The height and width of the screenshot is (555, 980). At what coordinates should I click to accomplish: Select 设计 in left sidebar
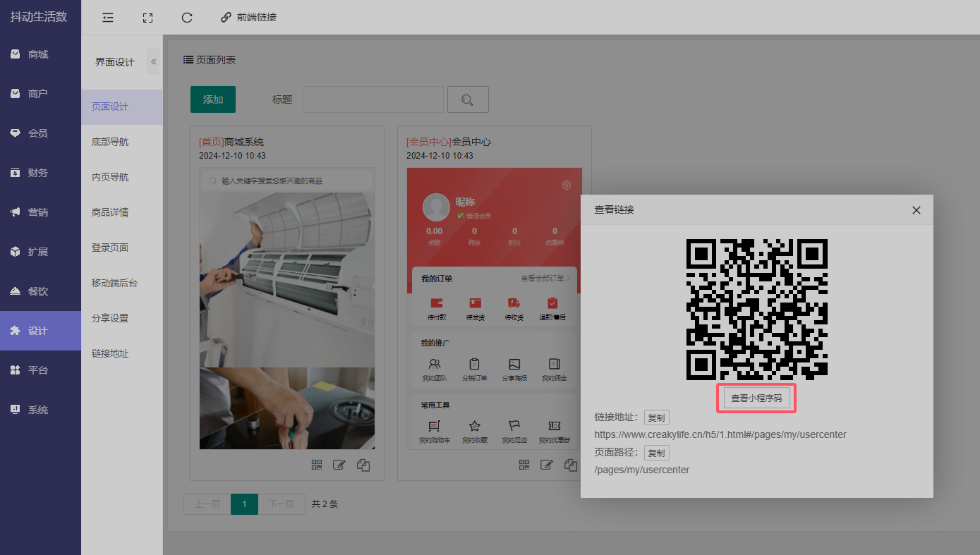(40, 331)
